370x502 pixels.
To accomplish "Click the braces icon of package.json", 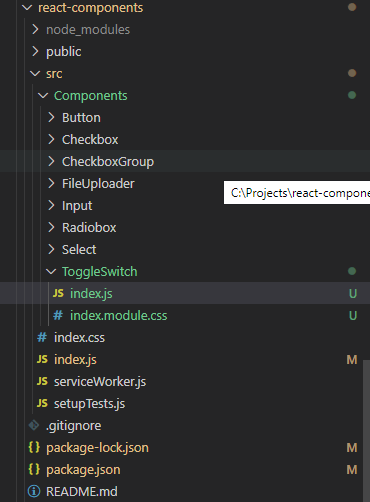I will click(34, 469).
